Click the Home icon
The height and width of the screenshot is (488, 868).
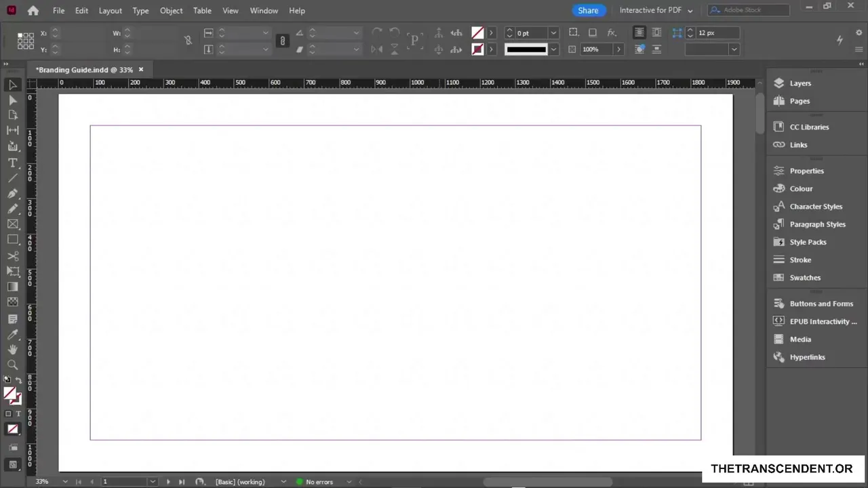click(33, 10)
